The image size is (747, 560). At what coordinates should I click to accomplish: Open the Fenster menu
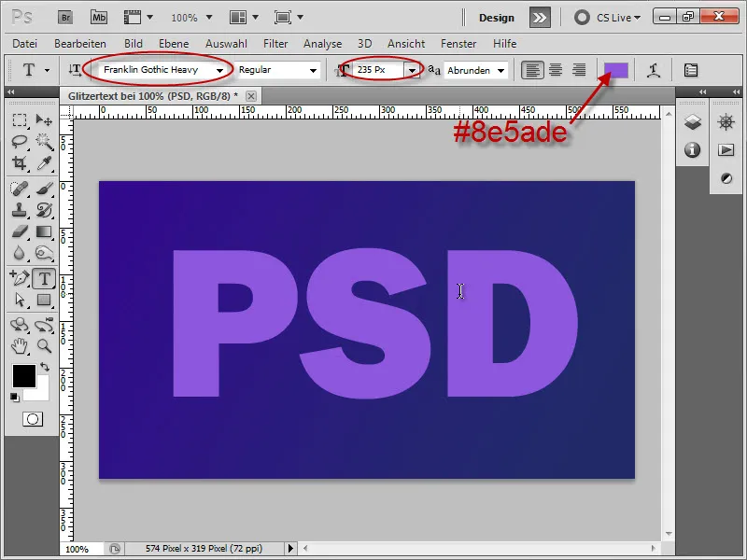[x=458, y=44]
